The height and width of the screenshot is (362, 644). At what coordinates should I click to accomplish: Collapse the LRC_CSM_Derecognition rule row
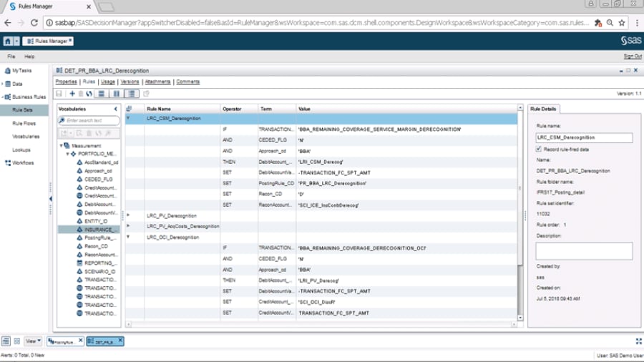(128, 118)
